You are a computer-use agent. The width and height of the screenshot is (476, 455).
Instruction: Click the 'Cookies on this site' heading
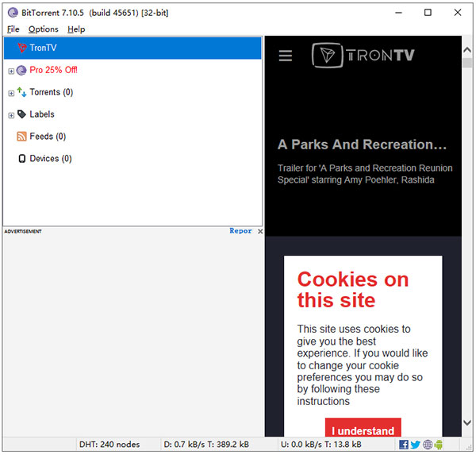[x=353, y=290]
